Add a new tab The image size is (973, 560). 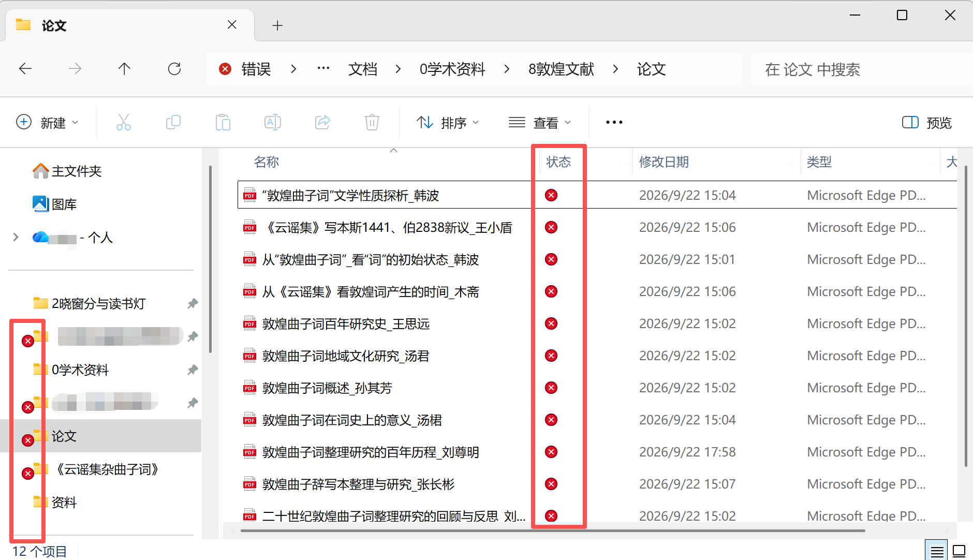pos(277,25)
